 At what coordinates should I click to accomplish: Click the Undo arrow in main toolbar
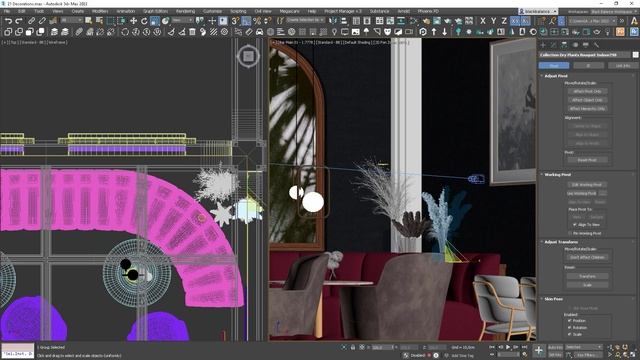click(8, 20)
